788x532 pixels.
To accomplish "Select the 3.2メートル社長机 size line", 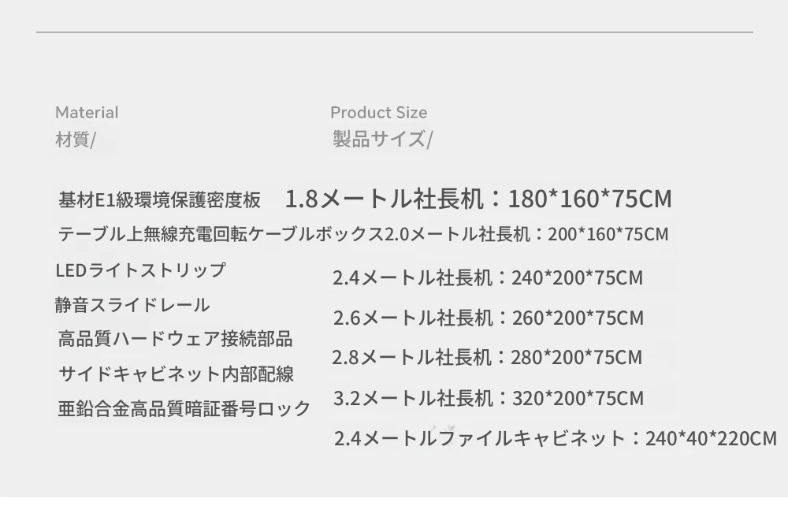I will pyautogui.click(x=488, y=398).
